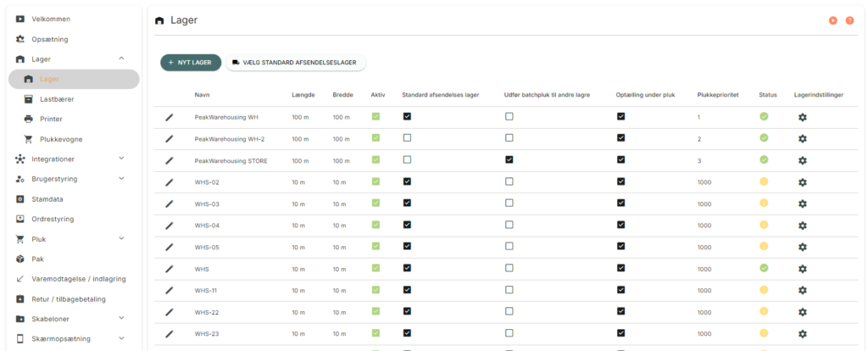Open gear settings for WHS-22

tap(802, 312)
